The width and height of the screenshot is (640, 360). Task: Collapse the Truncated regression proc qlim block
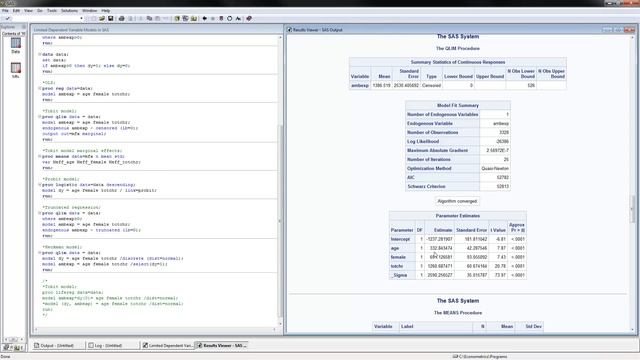click(40, 213)
